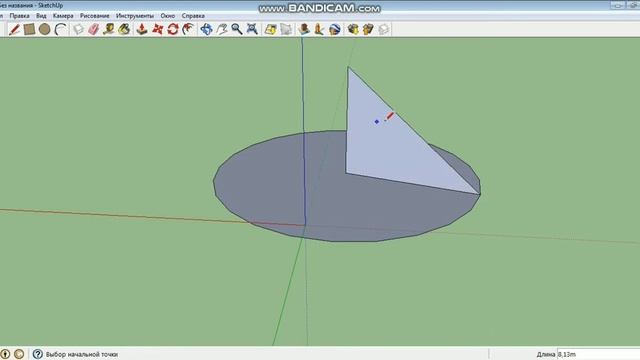The width and height of the screenshot is (640, 360).
Task: Open the Рисование menu
Action: pyautogui.click(x=95, y=16)
